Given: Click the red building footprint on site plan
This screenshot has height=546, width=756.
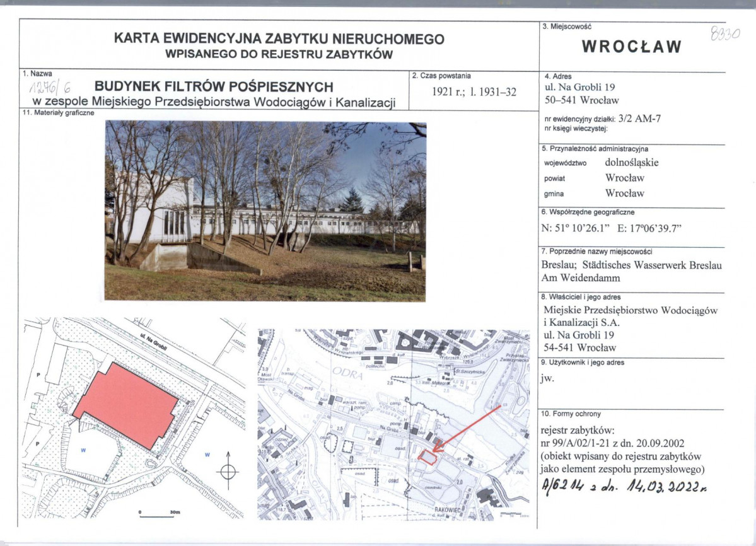Looking at the screenshot, I should tap(127, 405).
